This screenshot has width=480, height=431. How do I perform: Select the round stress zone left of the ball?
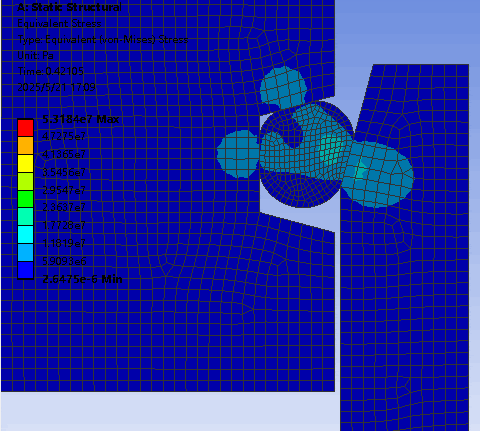pos(238,154)
